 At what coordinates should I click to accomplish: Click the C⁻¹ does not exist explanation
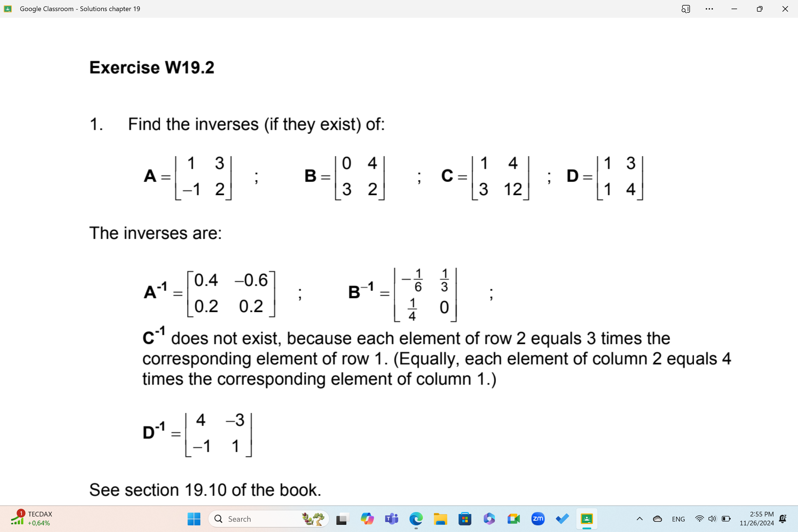click(437, 357)
